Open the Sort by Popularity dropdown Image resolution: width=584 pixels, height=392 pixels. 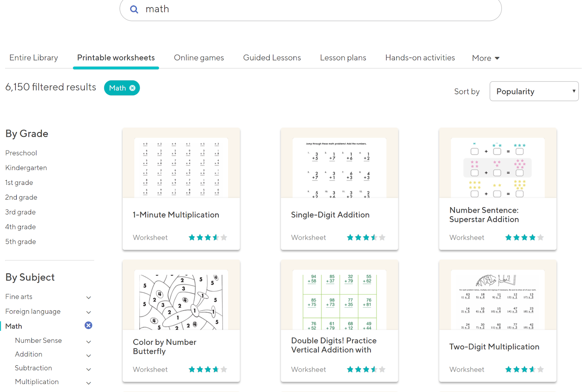point(534,91)
